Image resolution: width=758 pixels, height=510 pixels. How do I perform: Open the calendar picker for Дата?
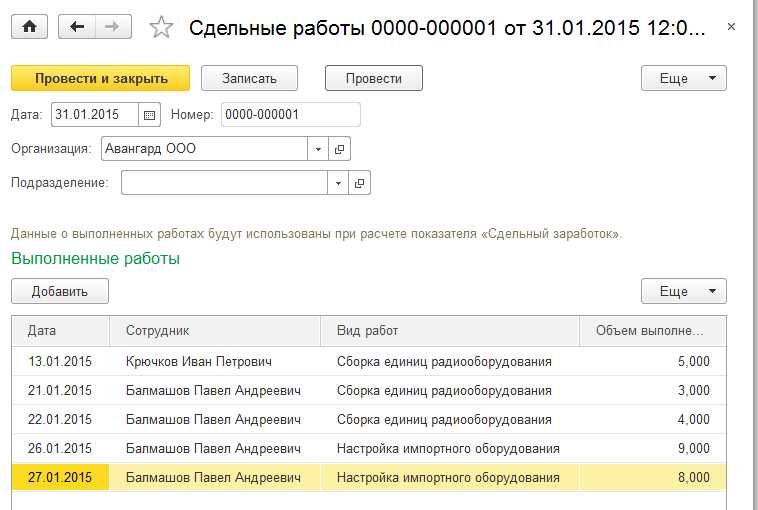point(150,115)
